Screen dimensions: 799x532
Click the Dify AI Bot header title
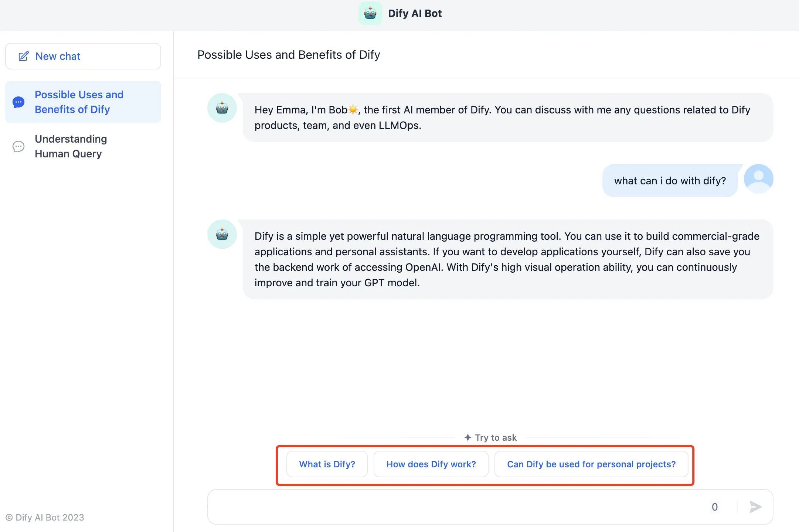(415, 13)
